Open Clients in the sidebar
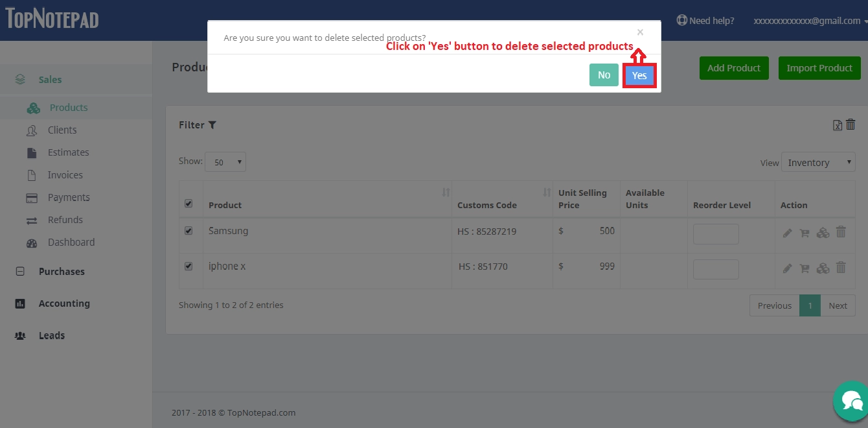The width and height of the screenshot is (868, 428). 62,130
